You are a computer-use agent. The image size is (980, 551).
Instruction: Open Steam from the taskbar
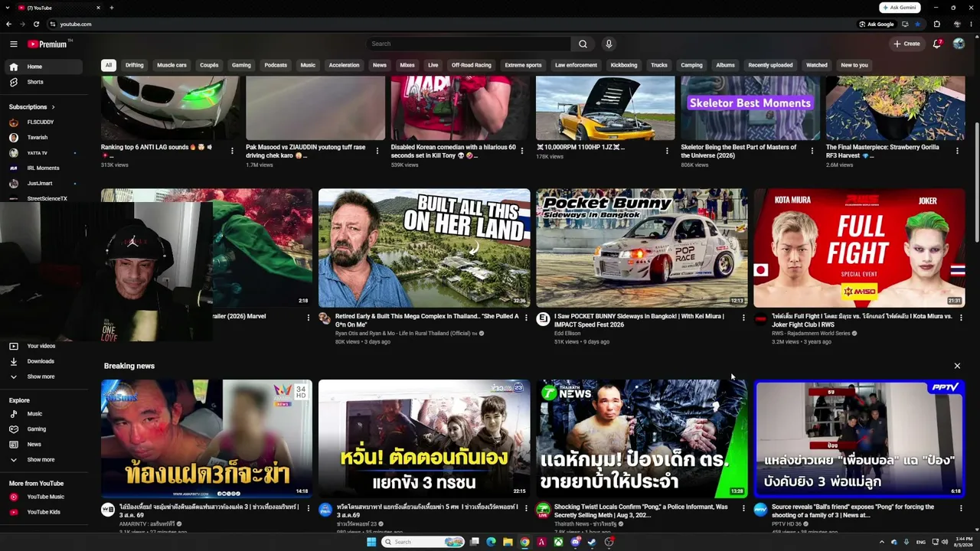(x=592, y=542)
